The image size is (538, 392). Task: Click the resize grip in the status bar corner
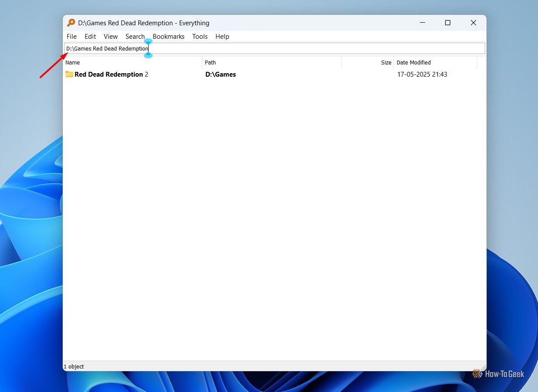coord(483,368)
